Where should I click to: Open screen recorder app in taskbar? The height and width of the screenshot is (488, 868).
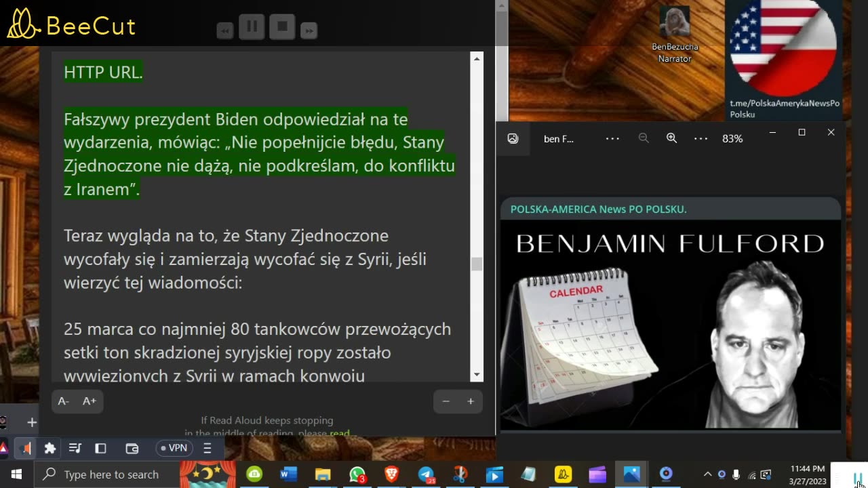tap(666, 474)
